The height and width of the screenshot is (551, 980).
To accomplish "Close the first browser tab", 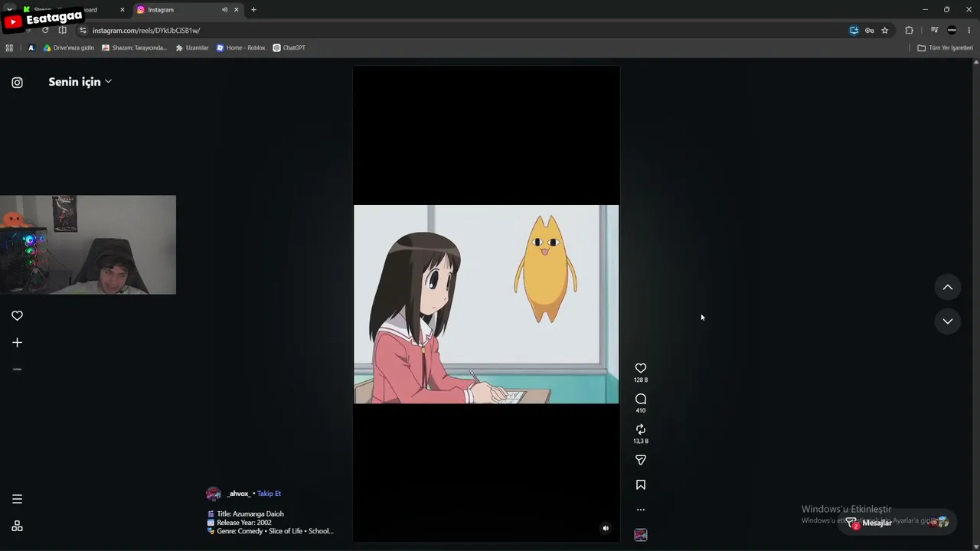I will click(x=122, y=10).
